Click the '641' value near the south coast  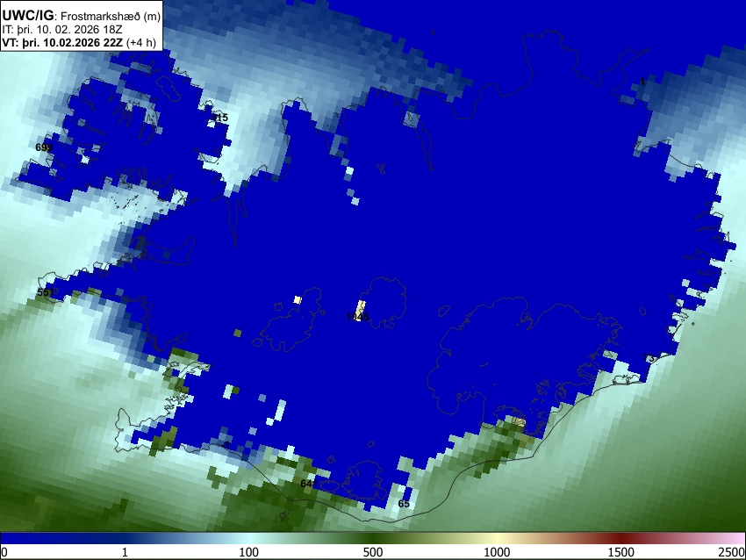coord(308,484)
